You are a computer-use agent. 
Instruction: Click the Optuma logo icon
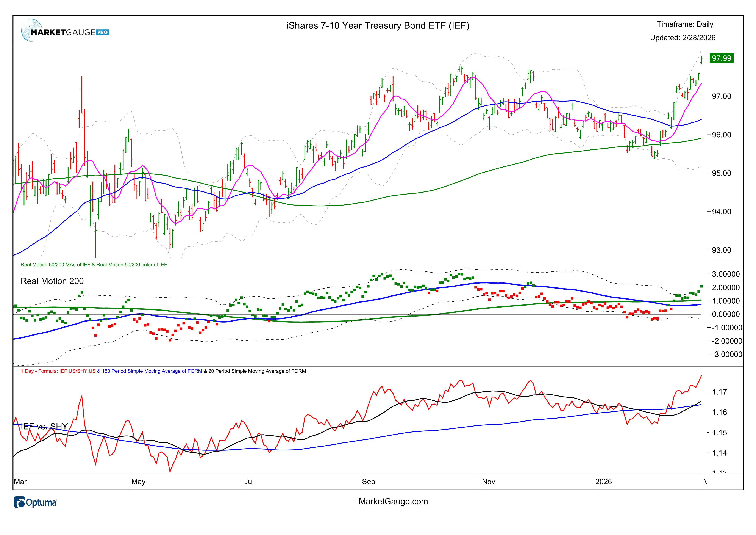point(20,502)
